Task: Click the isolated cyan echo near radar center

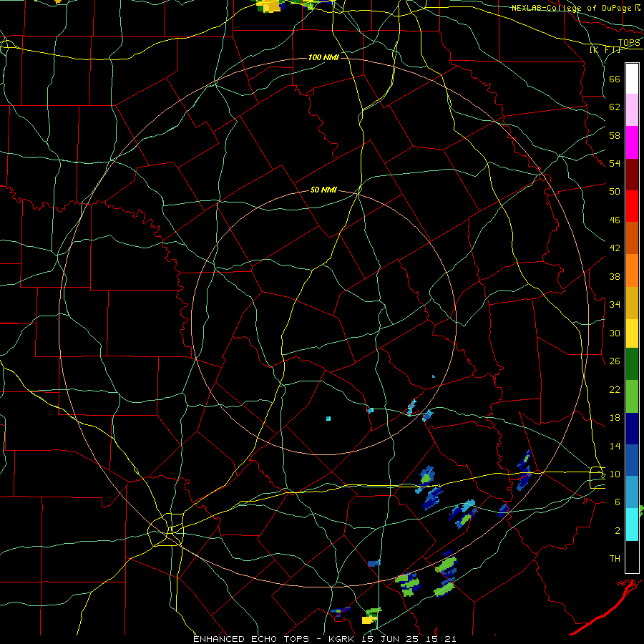Action: pos(328,419)
